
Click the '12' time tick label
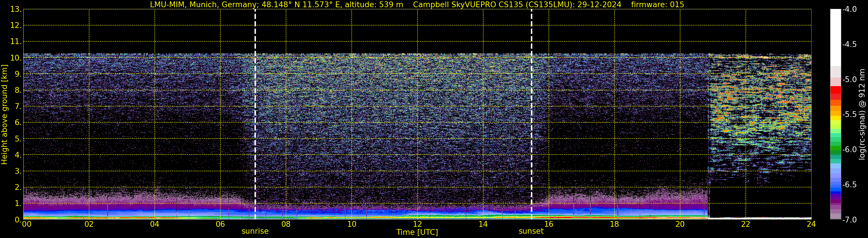417,224
